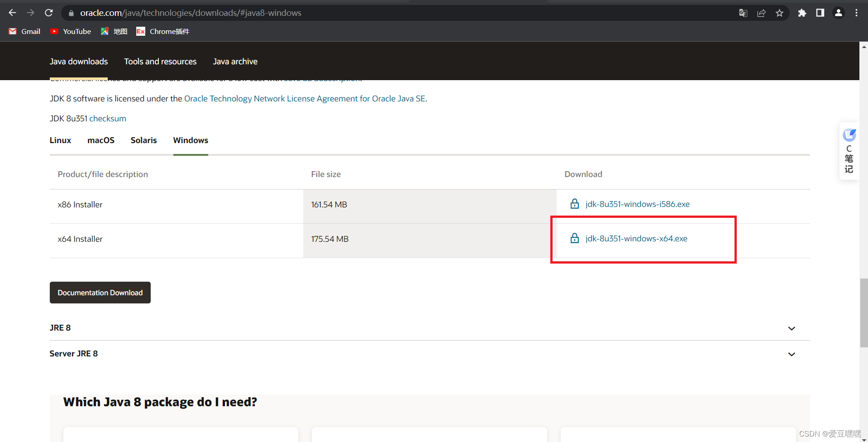The image size is (868, 442).
Task: Open the Java downloads nav item
Action: pyautogui.click(x=79, y=62)
